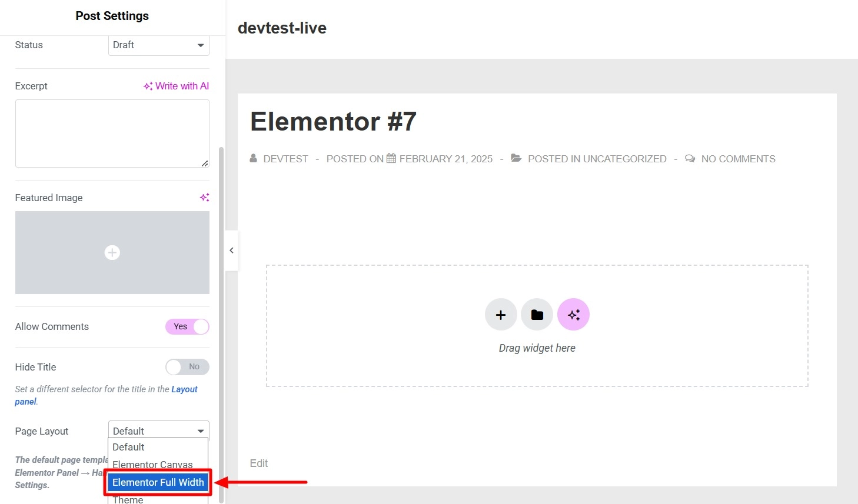Open template library folder button

[x=537, y=315]
